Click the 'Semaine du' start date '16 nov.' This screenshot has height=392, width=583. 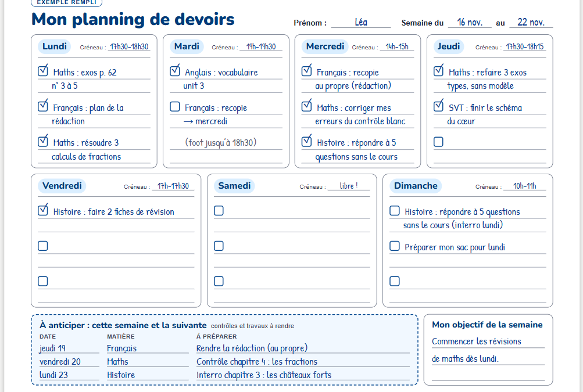tap(470, 22)
